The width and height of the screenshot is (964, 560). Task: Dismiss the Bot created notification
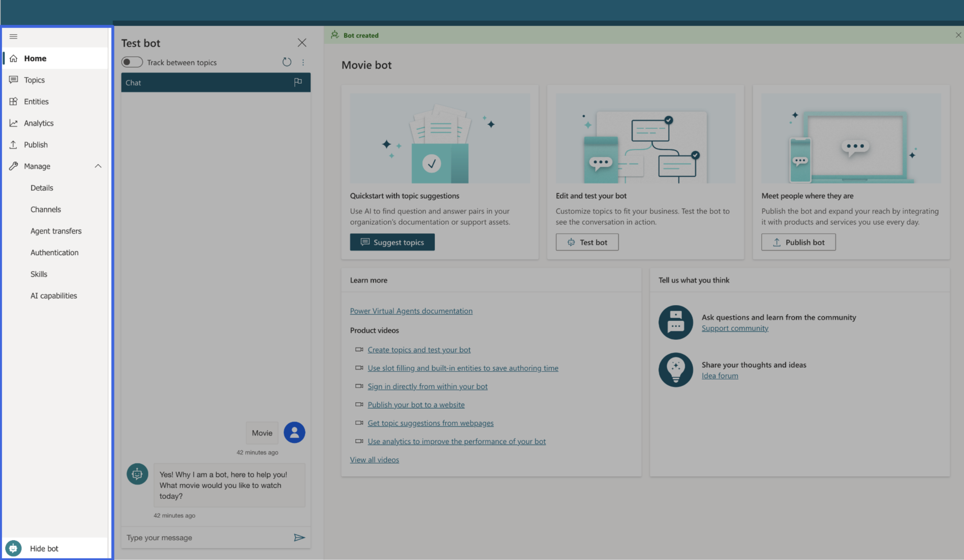pos(958,35)
